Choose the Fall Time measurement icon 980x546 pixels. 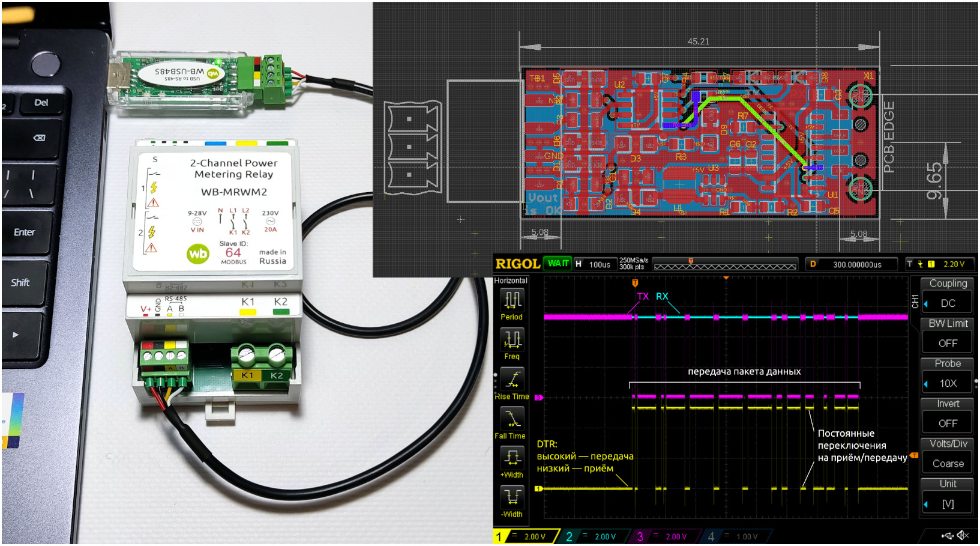pyautogui.click(x=512, y=419)
